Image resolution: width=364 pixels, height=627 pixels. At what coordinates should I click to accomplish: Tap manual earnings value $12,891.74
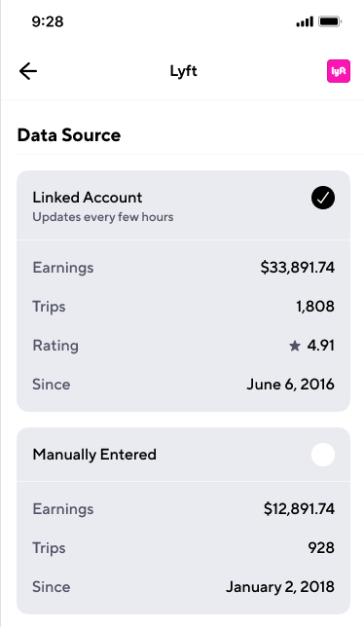point(299,509)
